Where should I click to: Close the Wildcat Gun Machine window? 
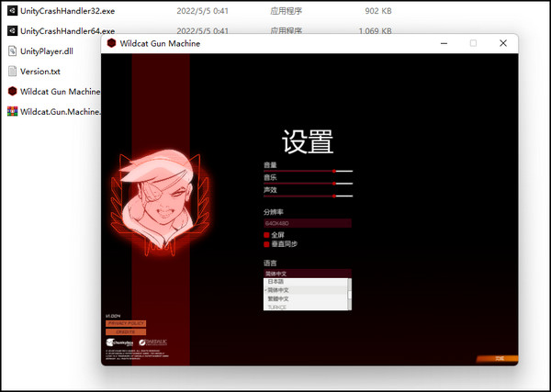point(503,43)
